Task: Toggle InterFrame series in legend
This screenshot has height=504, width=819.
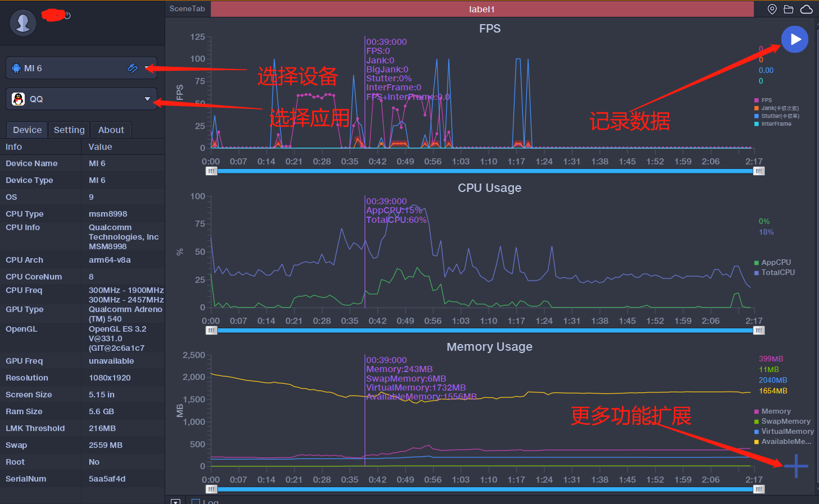Action: point(773,124)
